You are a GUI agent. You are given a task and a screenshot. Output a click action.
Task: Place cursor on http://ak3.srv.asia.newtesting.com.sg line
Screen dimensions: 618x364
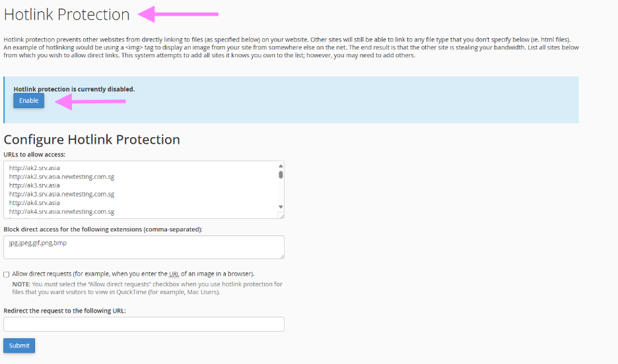coord(61,195)
